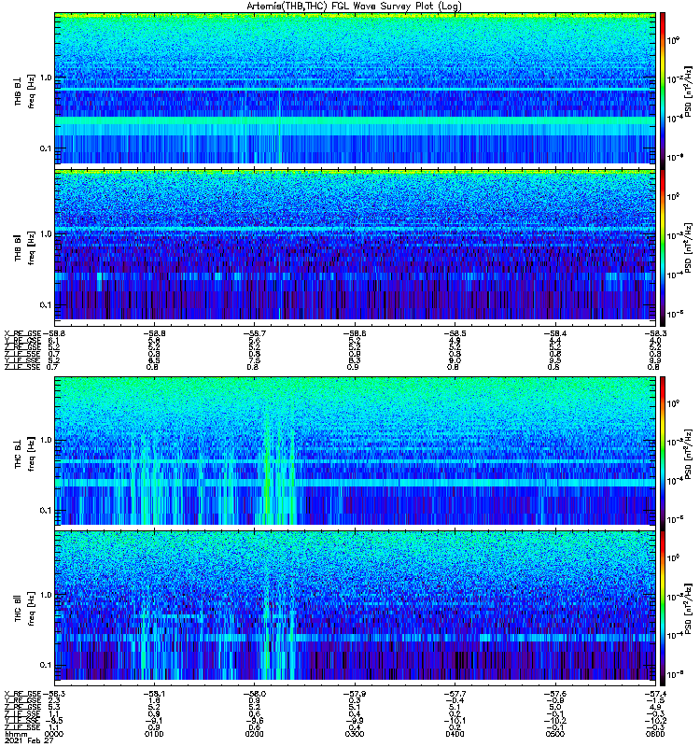Click the X_RE_GSE value '-58.6' below THB plots

point(355,333)
